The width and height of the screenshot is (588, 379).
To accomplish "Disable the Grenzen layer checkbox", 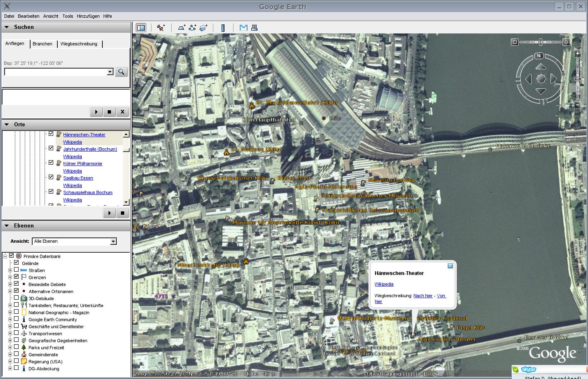I will point(17,277).
